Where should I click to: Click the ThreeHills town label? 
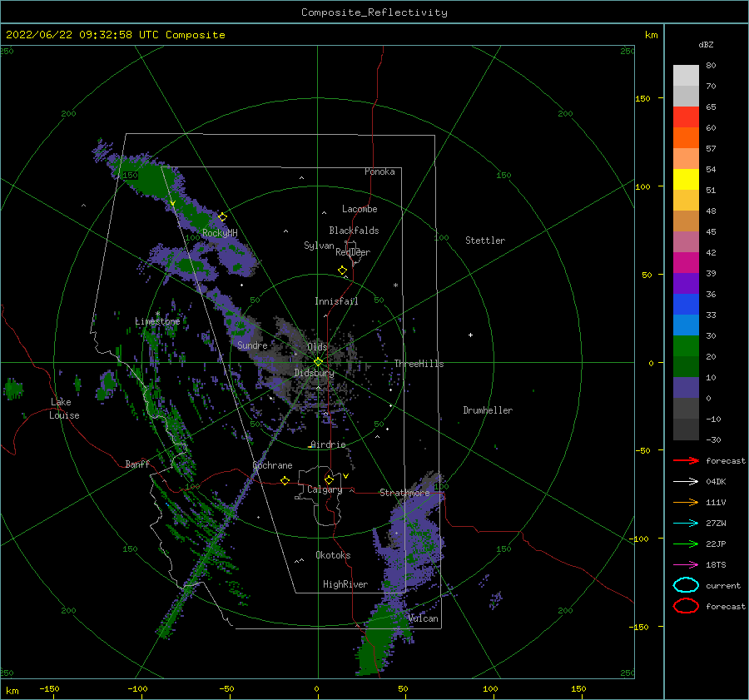click(x=419, y=364)
